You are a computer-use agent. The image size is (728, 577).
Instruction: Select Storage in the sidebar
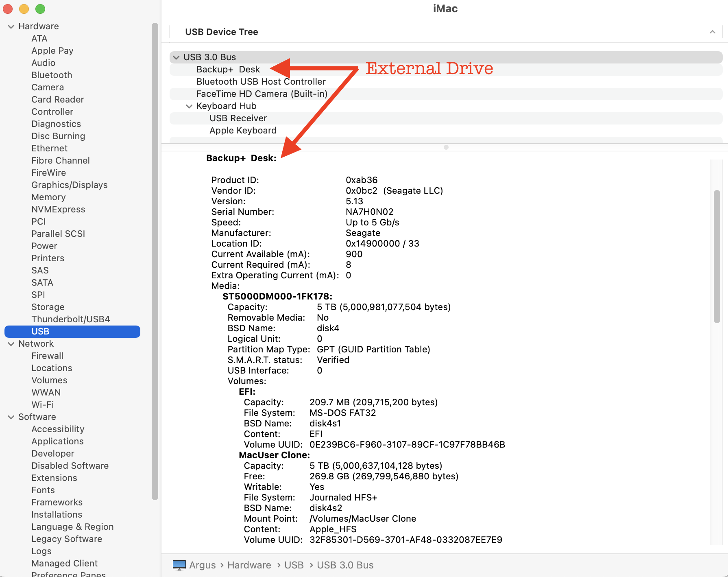click(48, 307)
